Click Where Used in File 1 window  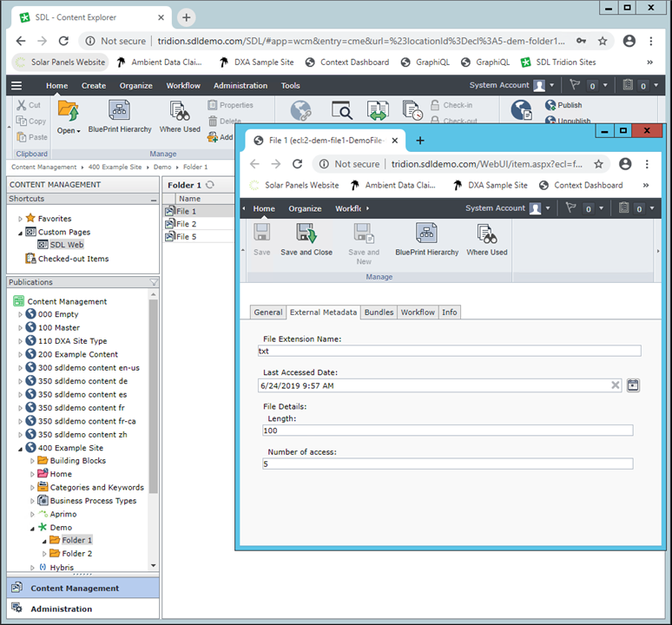click(x=487, y=240)
